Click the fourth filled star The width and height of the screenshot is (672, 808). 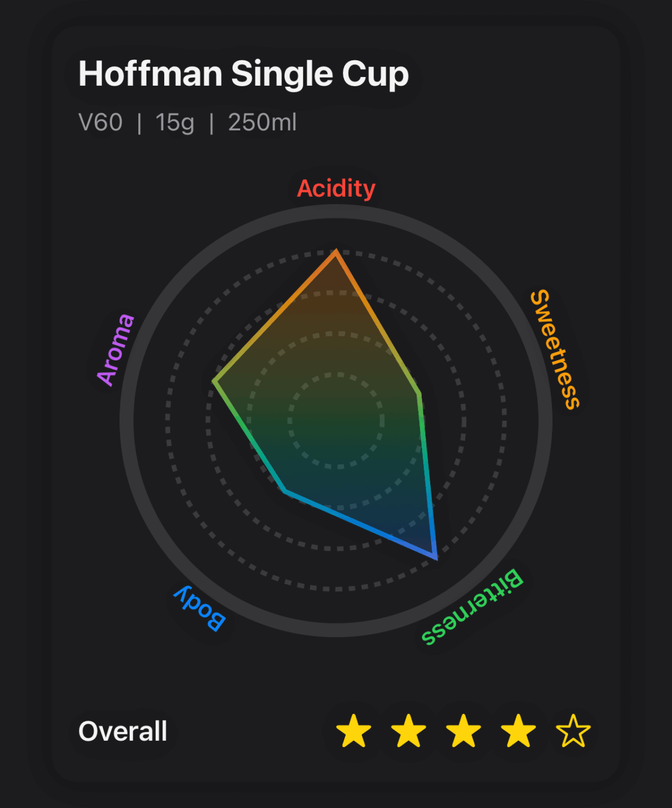coord(518,731)
